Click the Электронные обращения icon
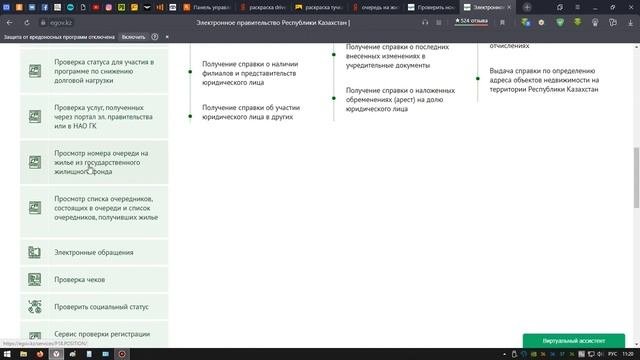Viewport: 640px width, 360px height. click(35, 252)
